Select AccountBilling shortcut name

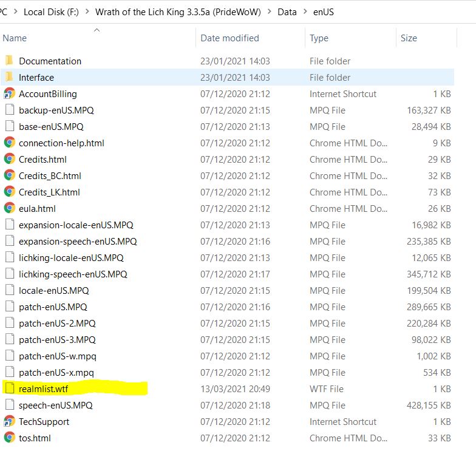coord(47,93)
